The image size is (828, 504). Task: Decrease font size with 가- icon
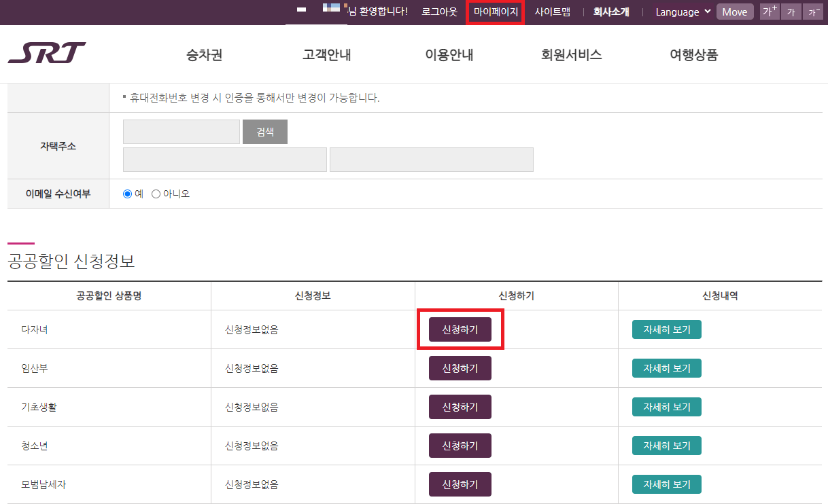point(813,12)
